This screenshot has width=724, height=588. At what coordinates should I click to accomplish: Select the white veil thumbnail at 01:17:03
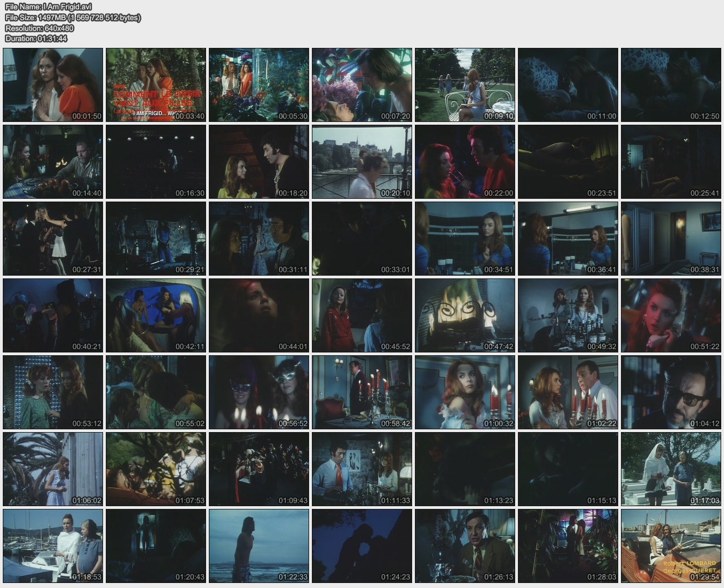671,469
